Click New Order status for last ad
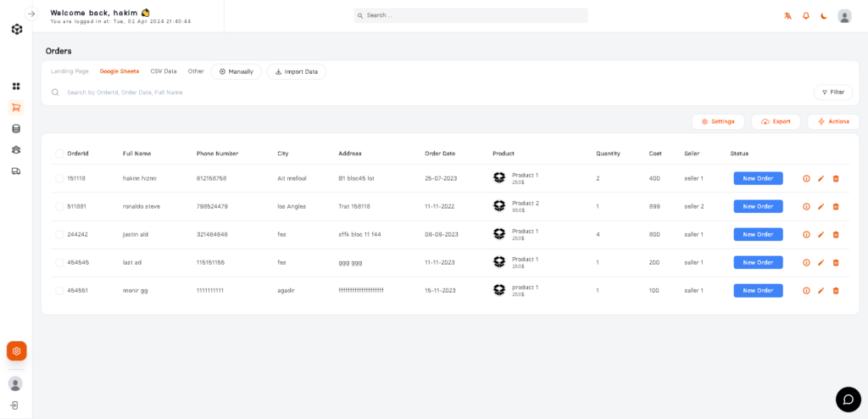This screenshot has width=868, height=419. [758, 263]
